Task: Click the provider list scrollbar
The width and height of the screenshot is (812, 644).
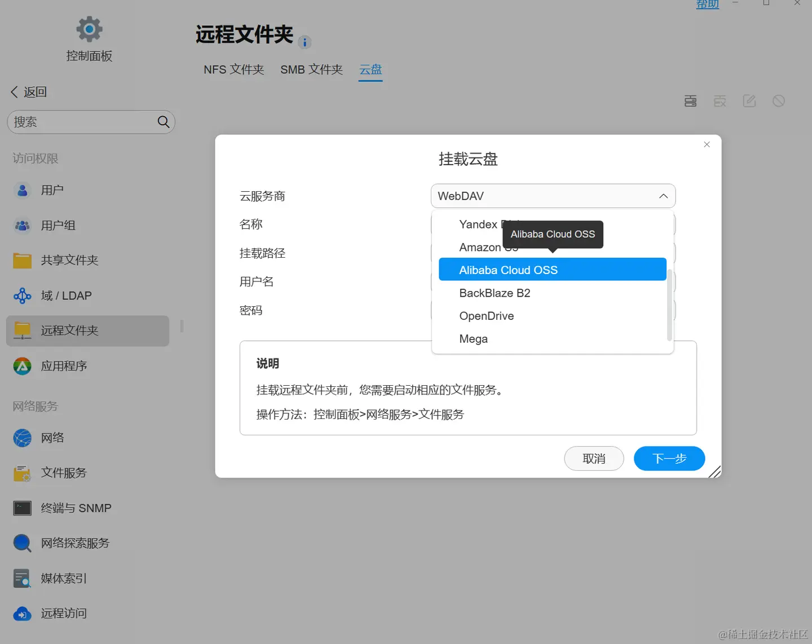Action: 669,305
